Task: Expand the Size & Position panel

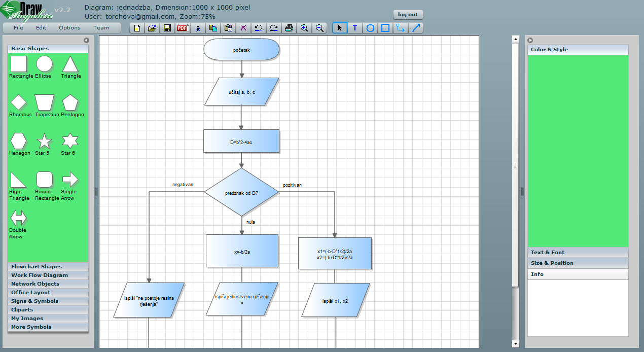Action: tap(578, 263)
